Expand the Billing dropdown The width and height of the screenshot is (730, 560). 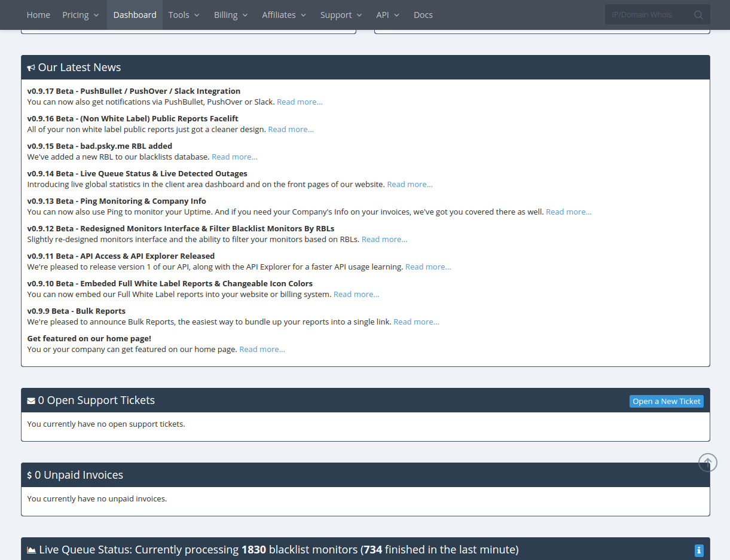(x=231, y=15)
